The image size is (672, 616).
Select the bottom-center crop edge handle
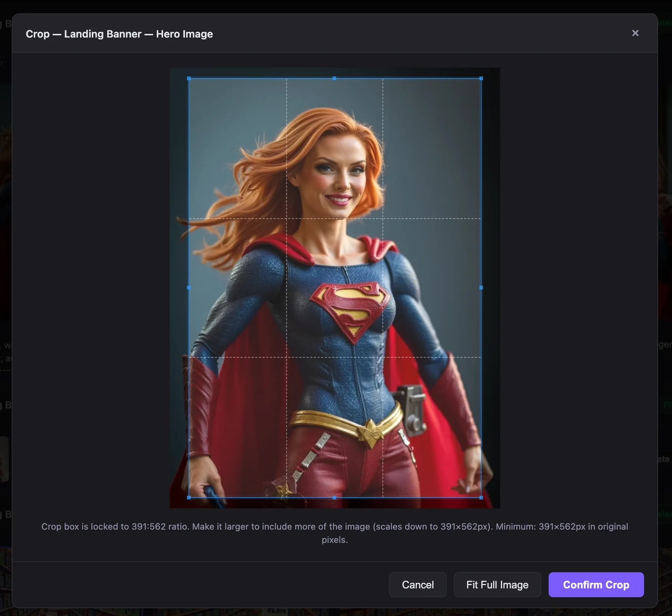pyautogui.click(x=335, y=498)
